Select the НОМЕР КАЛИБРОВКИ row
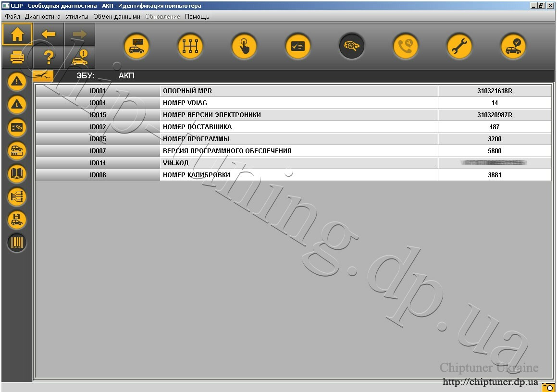557x392 pixels. [294, 175]
